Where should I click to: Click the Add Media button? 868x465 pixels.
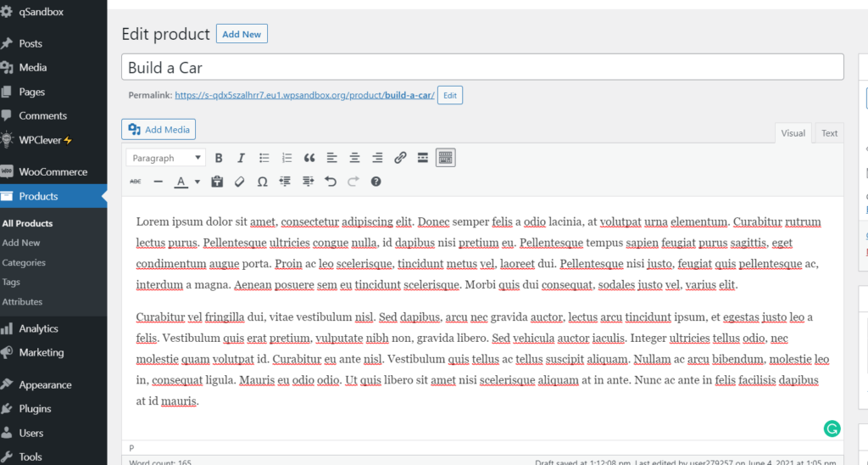click(x=159, y=129)
